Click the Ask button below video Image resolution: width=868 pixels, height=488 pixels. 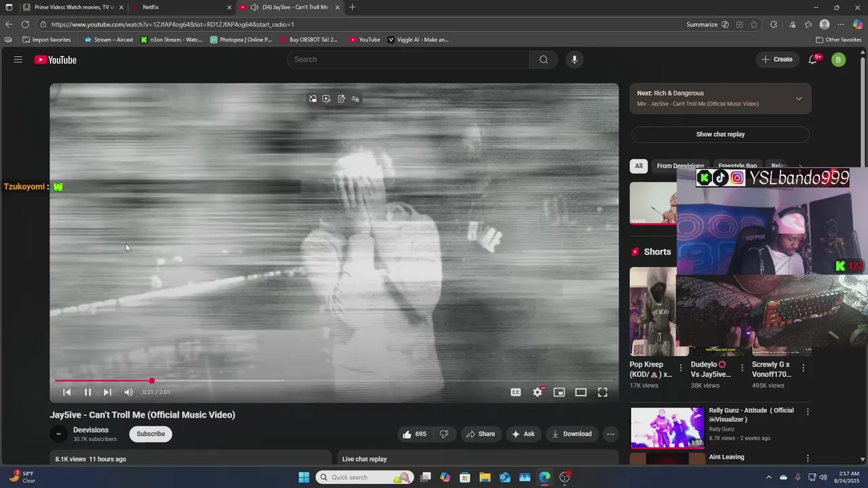click(x=523, y=434)
